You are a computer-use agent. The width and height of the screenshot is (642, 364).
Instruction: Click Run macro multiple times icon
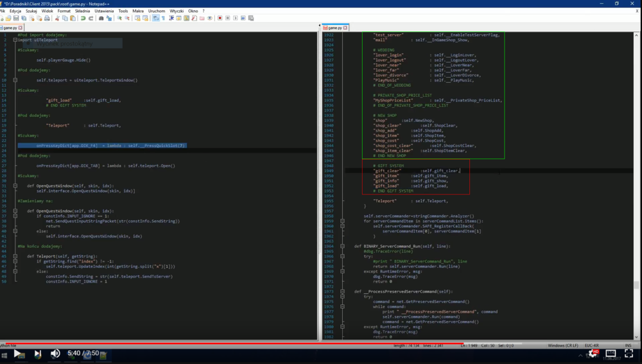pyautogui.click(x=243, y=18)
